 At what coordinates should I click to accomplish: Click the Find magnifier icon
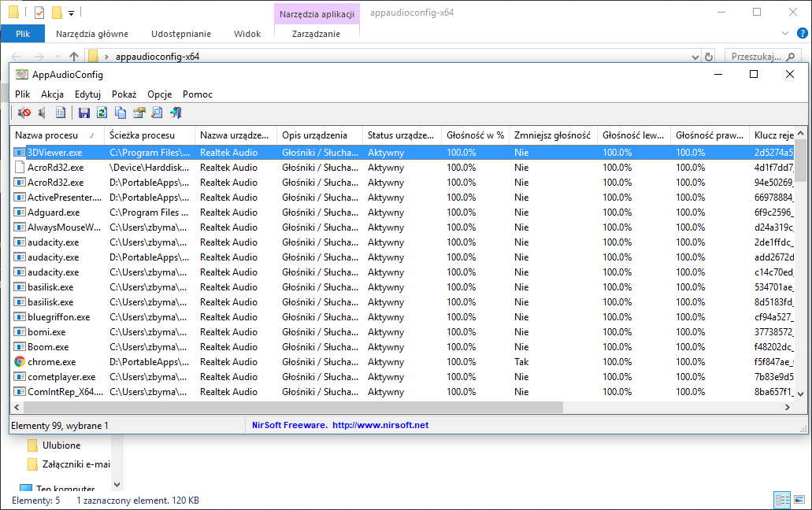157,113
